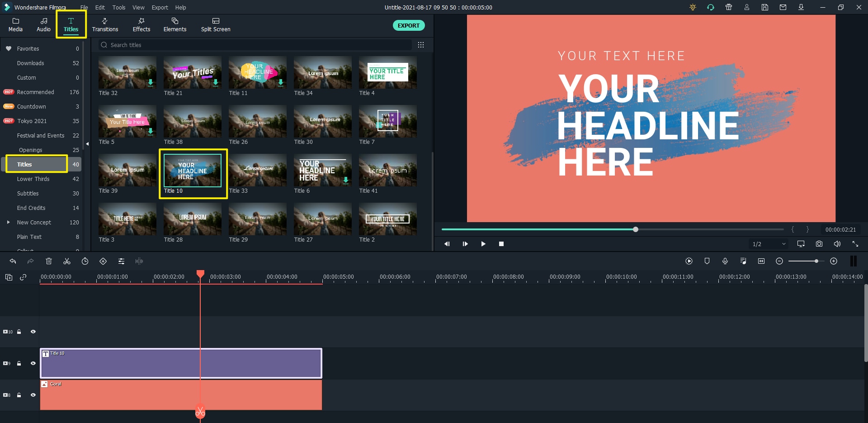Record voiceover with microphone icon

725,261
